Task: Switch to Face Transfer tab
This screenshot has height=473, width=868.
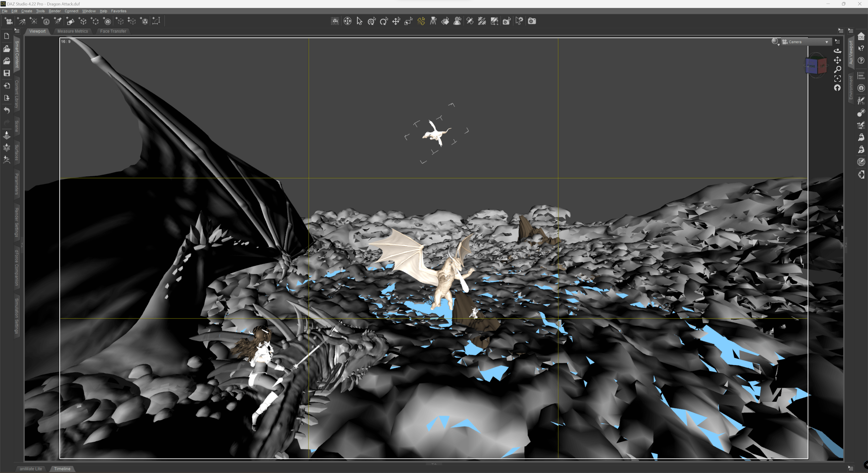Action: 113,31
